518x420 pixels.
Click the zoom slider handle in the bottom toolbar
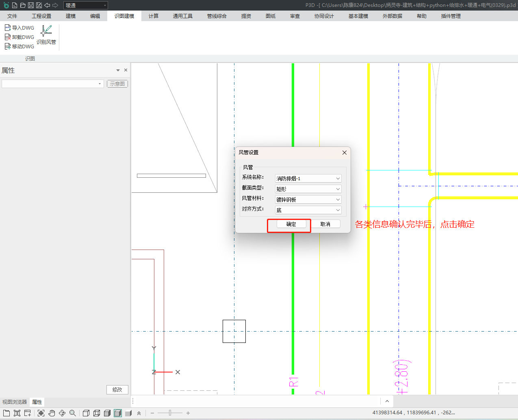[170, 413]
